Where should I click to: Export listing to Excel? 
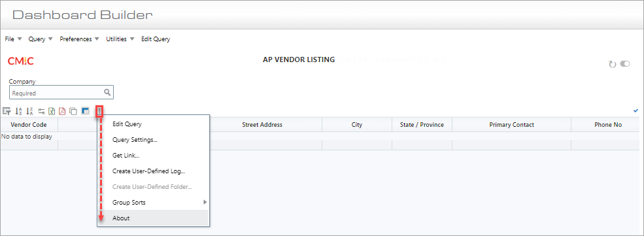pyautogui.click(x=52, y=111)
